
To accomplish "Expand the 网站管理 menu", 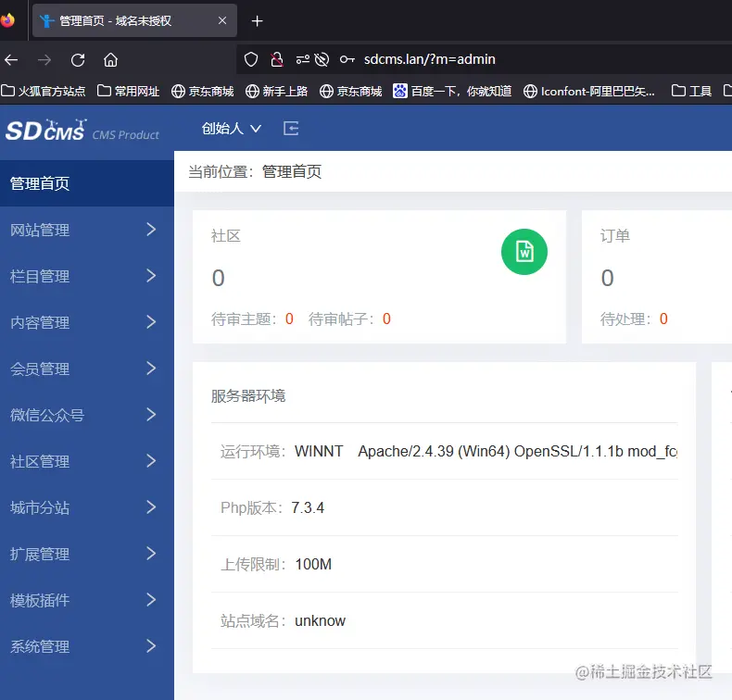I will pos(87,230).
